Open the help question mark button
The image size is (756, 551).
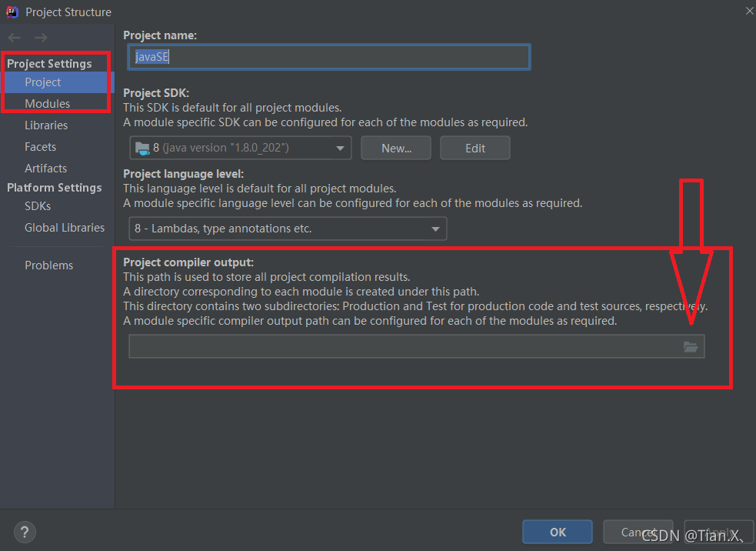(25, 533)
